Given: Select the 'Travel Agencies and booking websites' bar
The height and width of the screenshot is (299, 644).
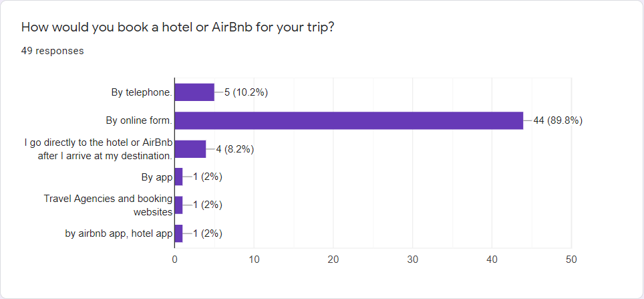Looking at the screenshot, I should pyautogui.click(x=178, y=205).
